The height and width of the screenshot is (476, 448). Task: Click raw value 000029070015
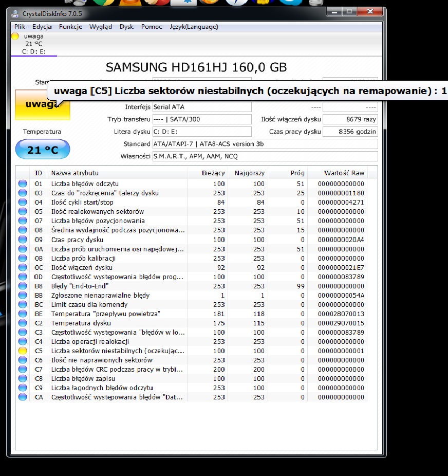[341, 323]
